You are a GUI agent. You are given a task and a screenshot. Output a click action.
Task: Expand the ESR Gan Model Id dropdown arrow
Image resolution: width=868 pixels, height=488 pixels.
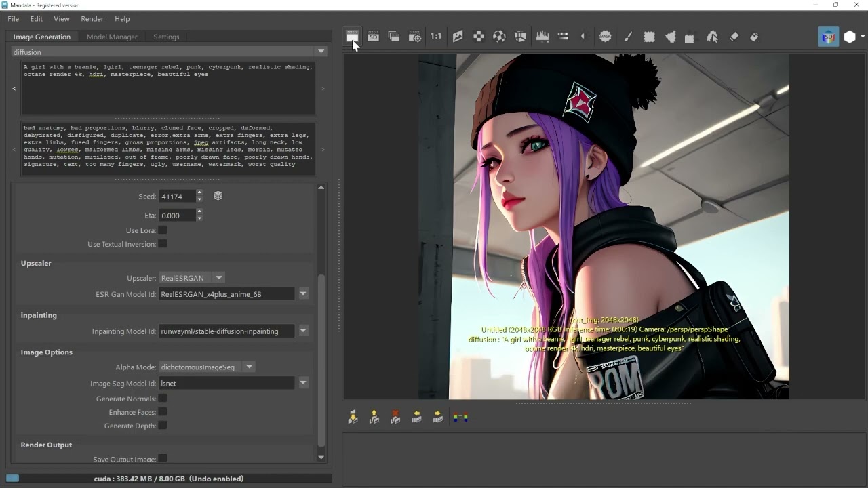tap(303, 293)
